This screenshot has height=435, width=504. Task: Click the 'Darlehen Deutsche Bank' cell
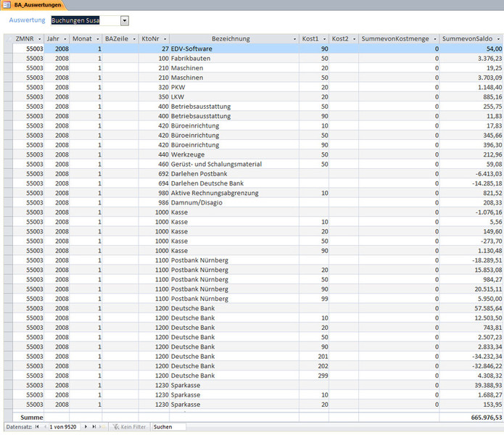[234, 183]
